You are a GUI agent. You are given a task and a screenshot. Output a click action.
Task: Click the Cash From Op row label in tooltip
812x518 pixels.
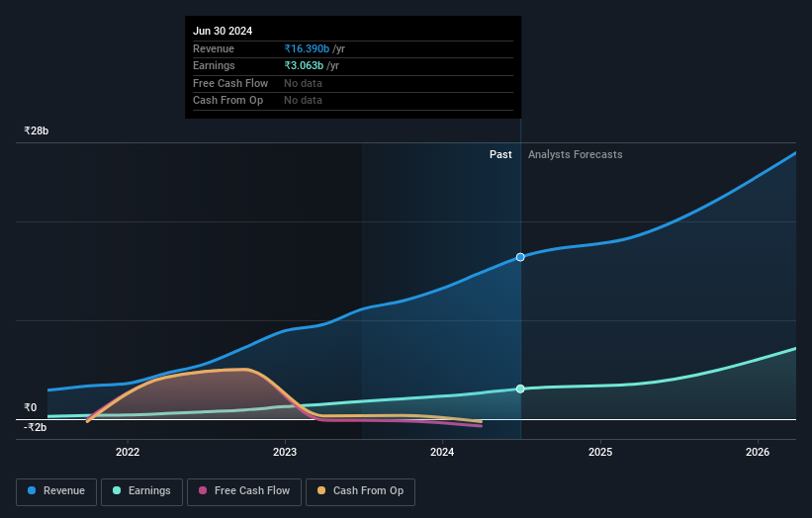227,101
